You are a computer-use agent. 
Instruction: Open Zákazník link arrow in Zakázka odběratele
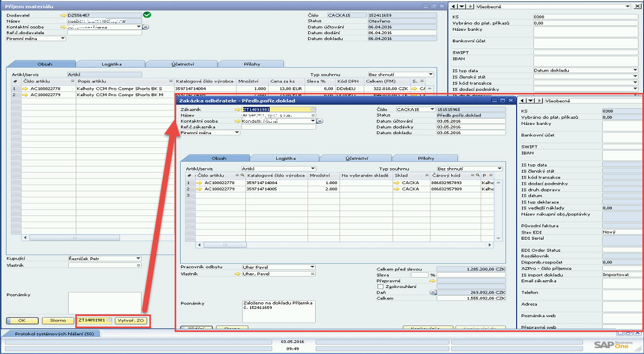[x=237, y=110]
